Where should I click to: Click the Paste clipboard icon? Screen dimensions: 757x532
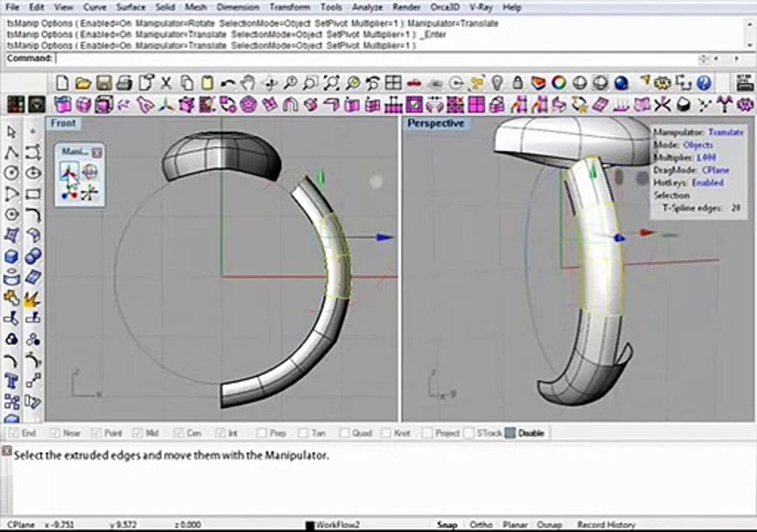(x=207, y=83)
